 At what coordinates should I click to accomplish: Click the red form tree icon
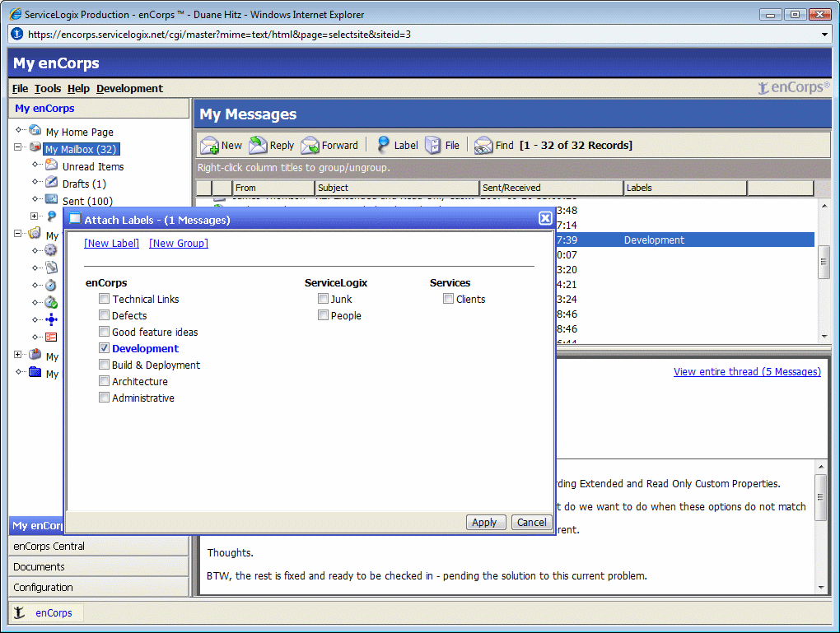[51, 337]
